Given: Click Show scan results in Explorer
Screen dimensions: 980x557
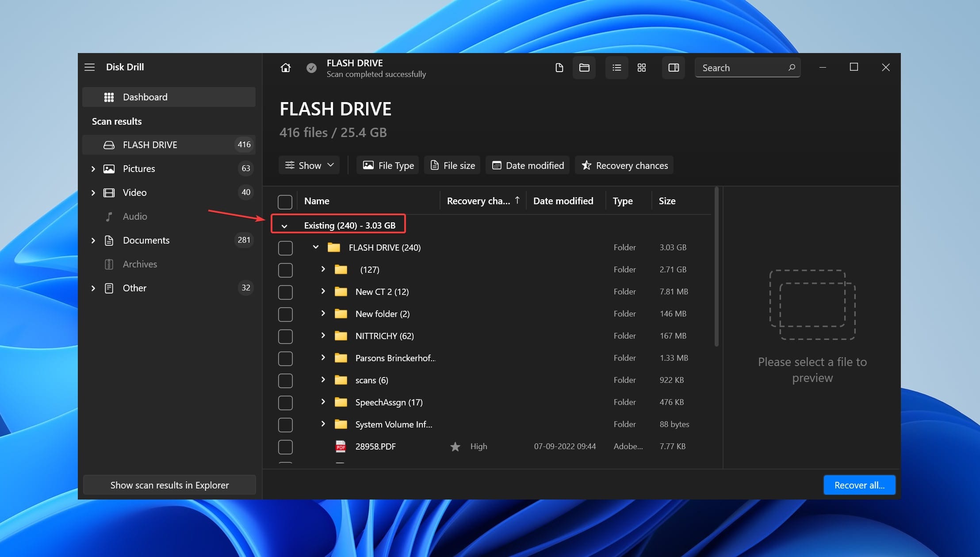Looking at the screenshot, I should tap(169, 485).
